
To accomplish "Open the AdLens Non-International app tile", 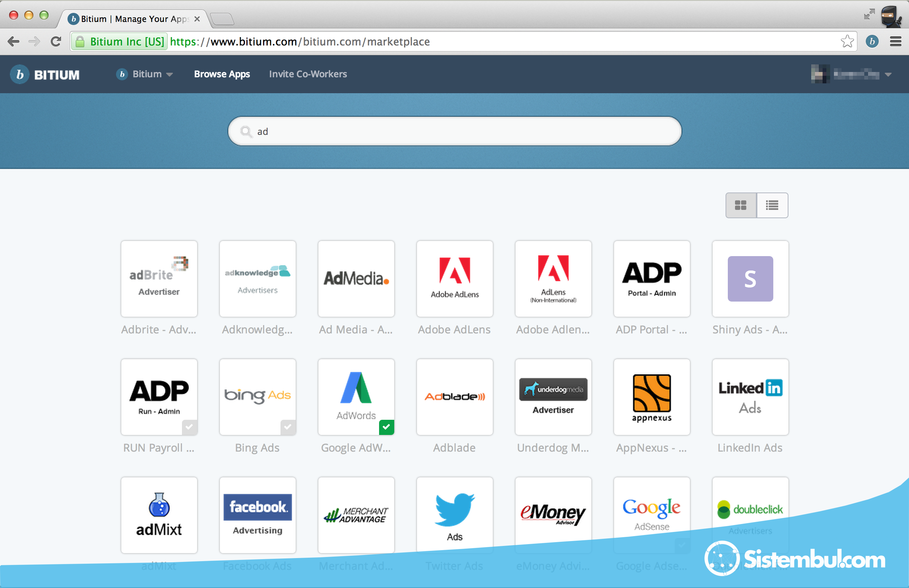I will [553, 279].
